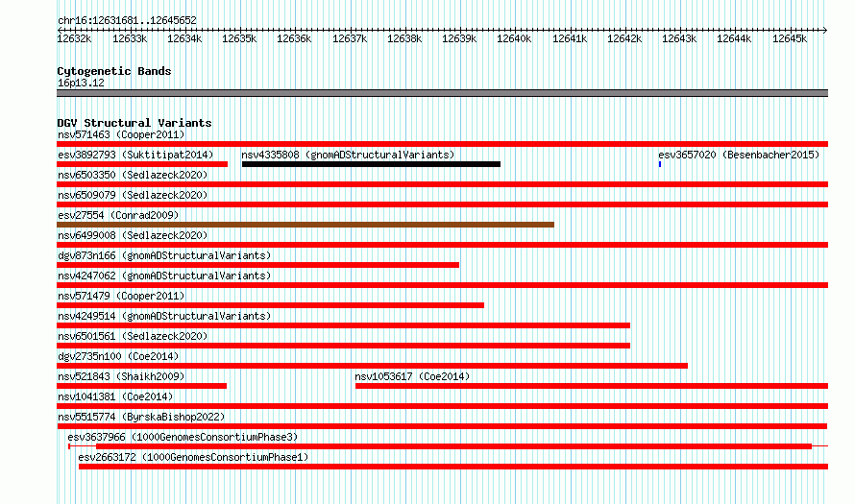Viewport: 855px width, 504px height.
Task: Select the nsv1053617 (Coe2014) label
Action: tap(412, 376)
